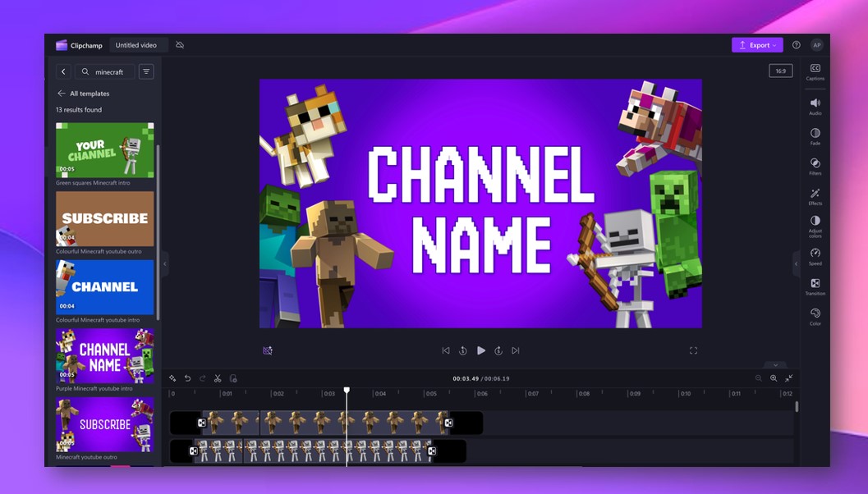Open the Speed panel
Screen dimensions: 868x494
[815, 257]
